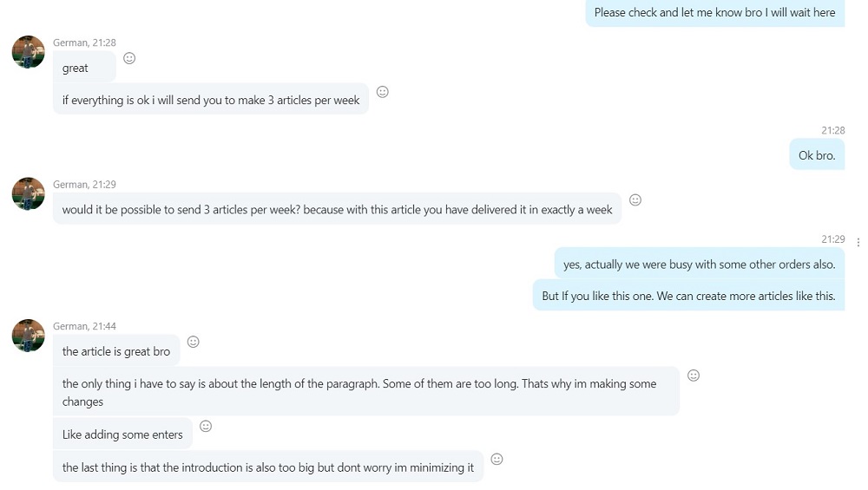Select the "yes, actually we were busy" bubble
This screenshot has width=868, height=490.
point(699,264)
